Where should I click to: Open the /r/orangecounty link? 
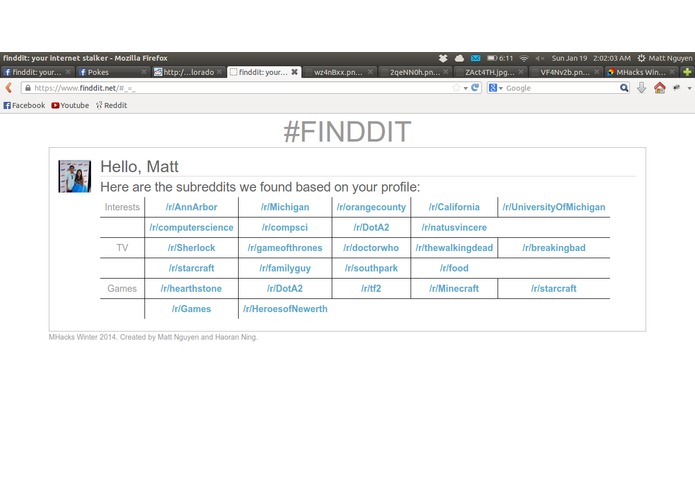[x=371, y=207]
